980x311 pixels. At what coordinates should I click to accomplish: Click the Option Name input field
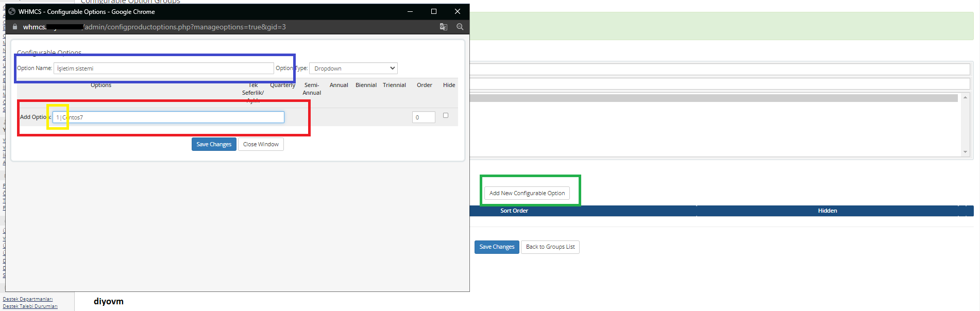click(164, 68)
